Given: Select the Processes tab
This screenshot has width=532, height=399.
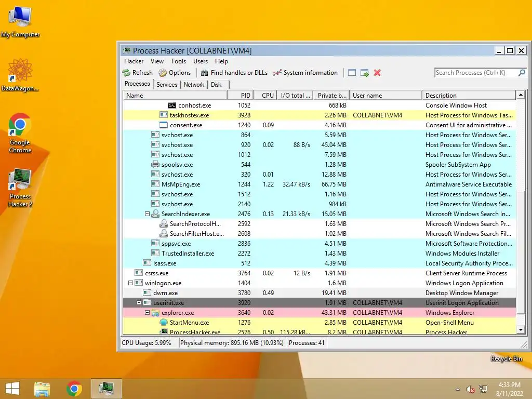Looking at the screenshot, I should pos(137,84).
